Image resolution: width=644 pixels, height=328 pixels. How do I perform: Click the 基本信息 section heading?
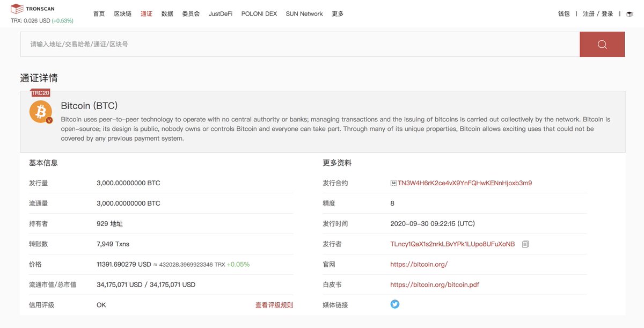tap(43, 163)
